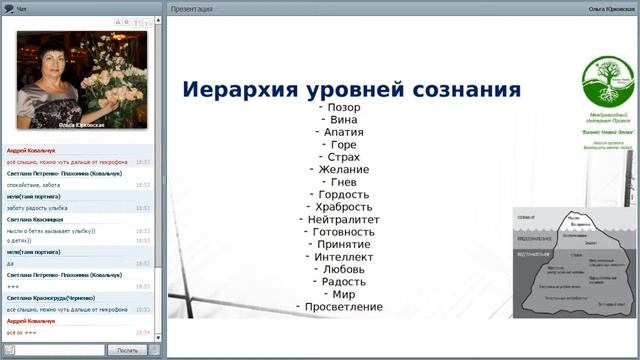Viewport: 640px width, 360px height.
Task: Click the chat scrollbar down arrow
Action: pyautogui.click(x=158, y=338)
